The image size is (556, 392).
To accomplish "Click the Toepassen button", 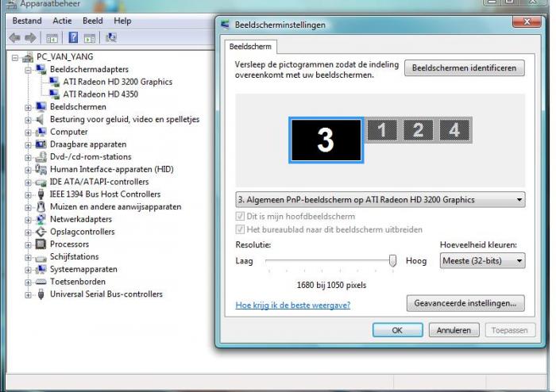I will coord(510,330).
